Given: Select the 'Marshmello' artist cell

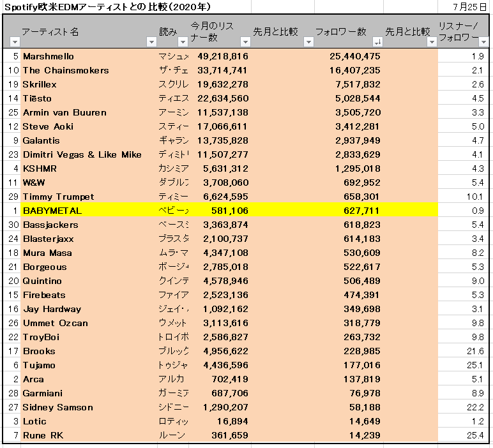Looking at the screenshot, I should [x=89, y=56].
